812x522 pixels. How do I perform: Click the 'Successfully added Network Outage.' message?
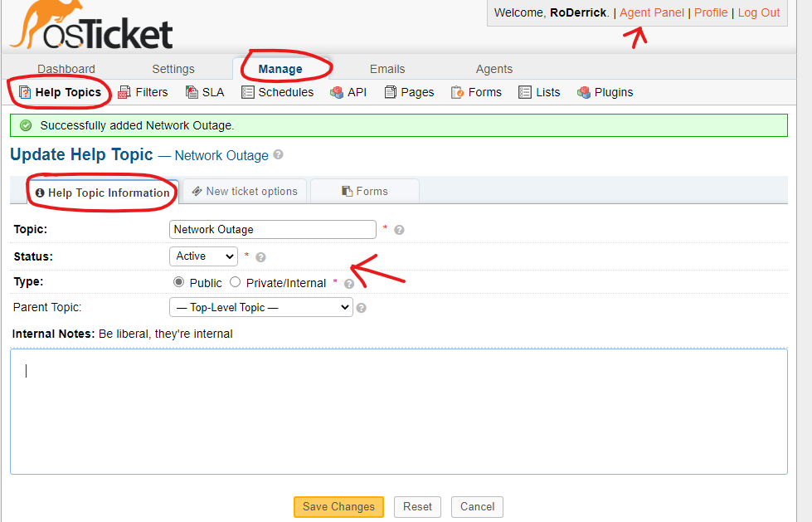click(137, 125)
